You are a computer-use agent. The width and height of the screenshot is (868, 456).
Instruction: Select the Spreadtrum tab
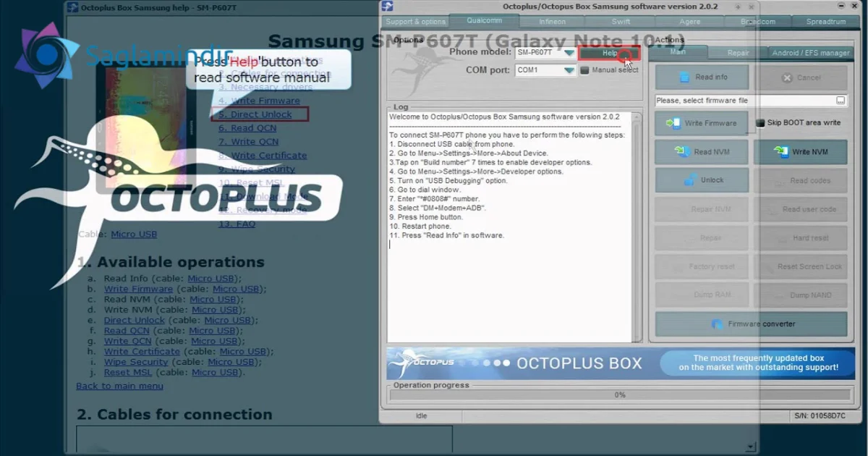tap(826, 22)
